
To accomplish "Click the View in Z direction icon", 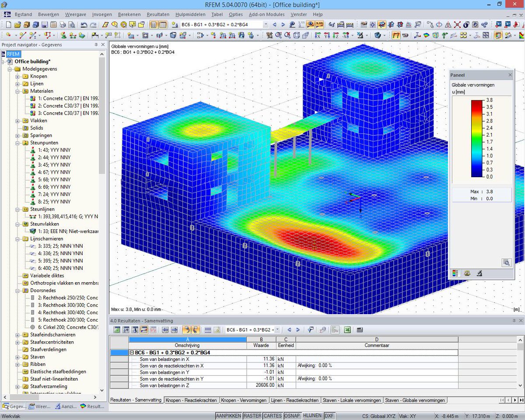I will point(335,35).
